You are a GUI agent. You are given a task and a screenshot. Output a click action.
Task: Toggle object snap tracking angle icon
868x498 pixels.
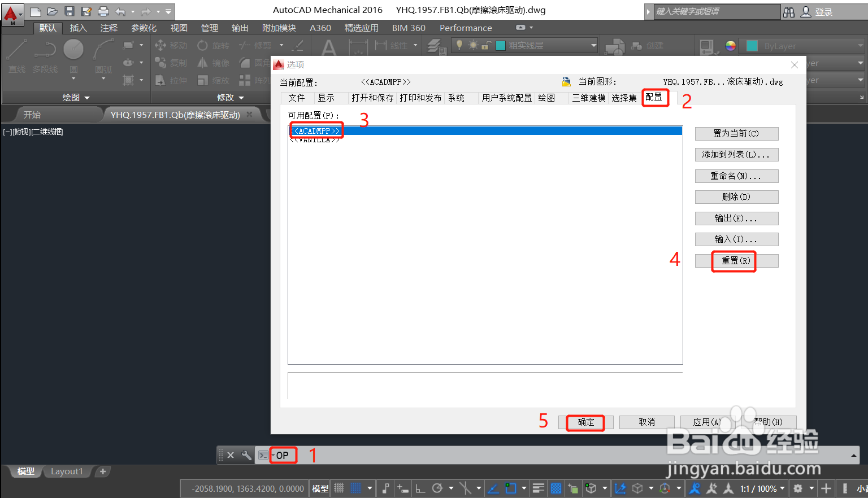point(493,488)
